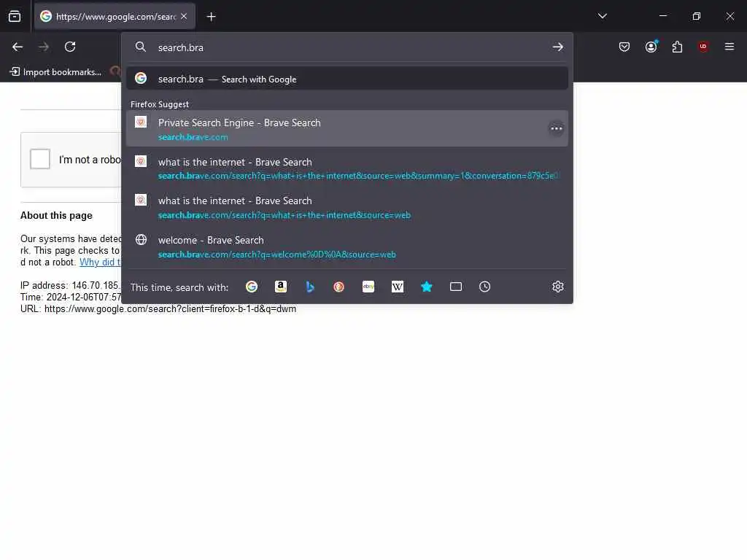
Task: Click the URL line showing q=dwm
Action: [x=158, y=309]
